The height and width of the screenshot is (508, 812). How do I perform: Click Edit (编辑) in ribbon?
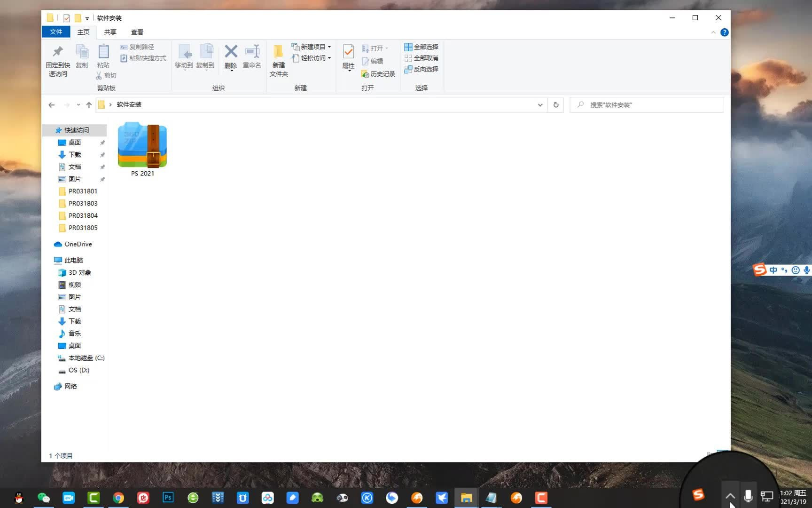coord(373,61)
